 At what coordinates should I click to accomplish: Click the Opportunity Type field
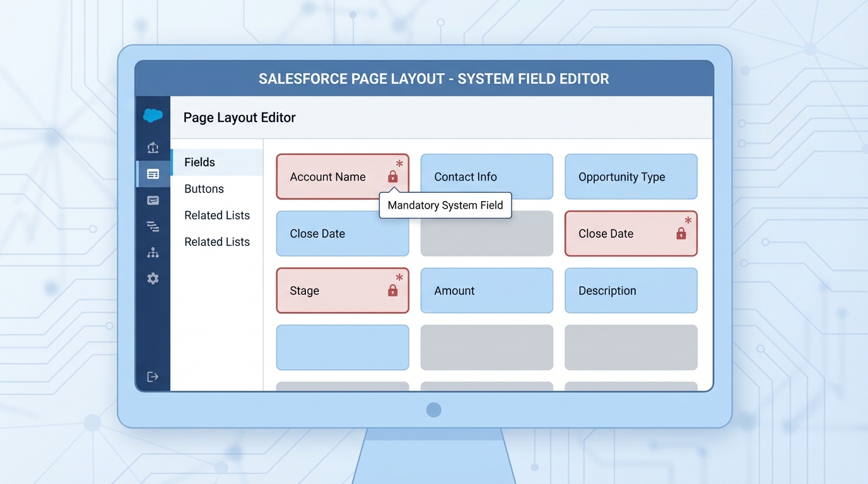[x=631, y=176]
